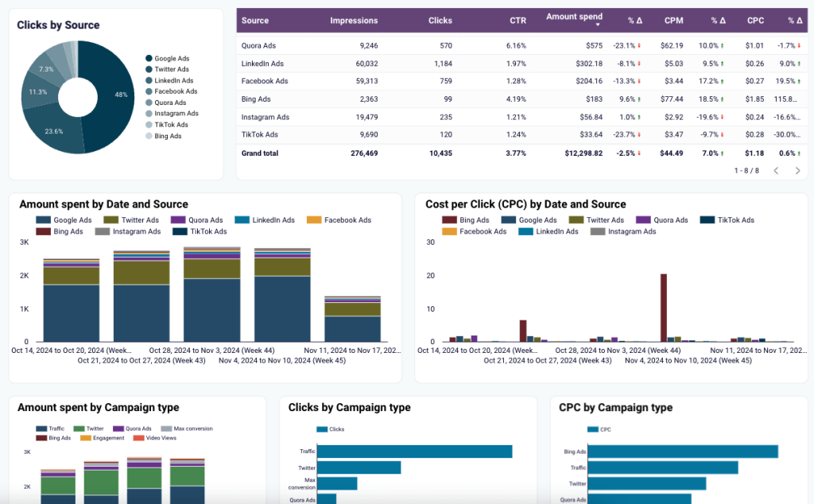Screen dimensions: 814x504
Task: Click Facebook Ads row name in table
Action: pyautogui.click(x=264, y=81)
